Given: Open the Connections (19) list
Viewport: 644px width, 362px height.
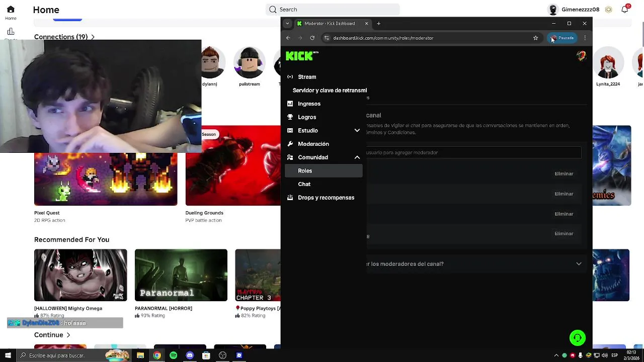Looking at the screenshot, I should tap(64, 37).
